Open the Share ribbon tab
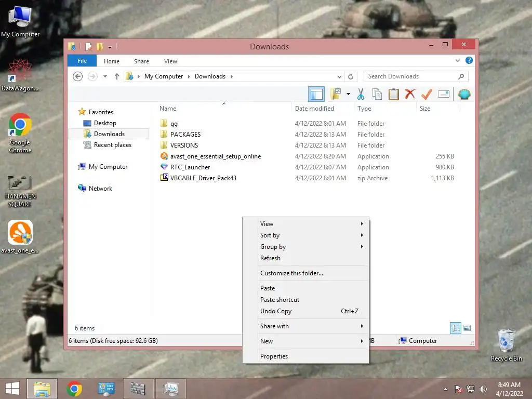Screen dimensions: 532x399 coord(141,61)
